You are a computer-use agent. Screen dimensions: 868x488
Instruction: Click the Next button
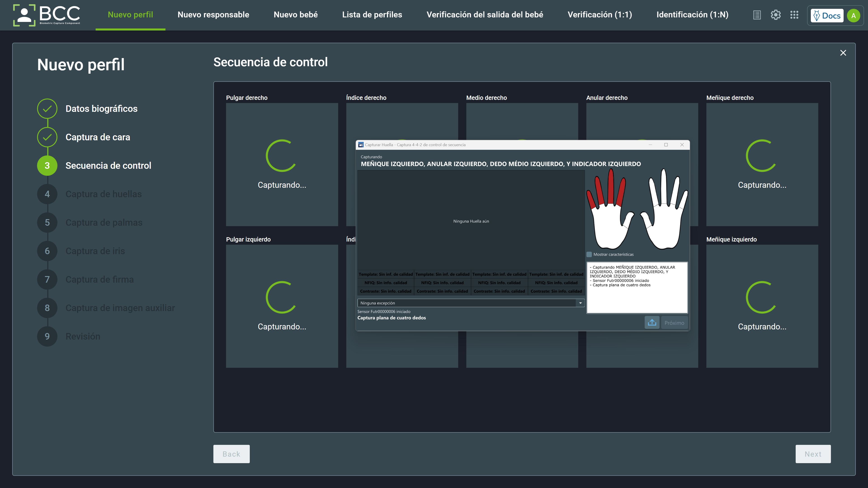813,454
